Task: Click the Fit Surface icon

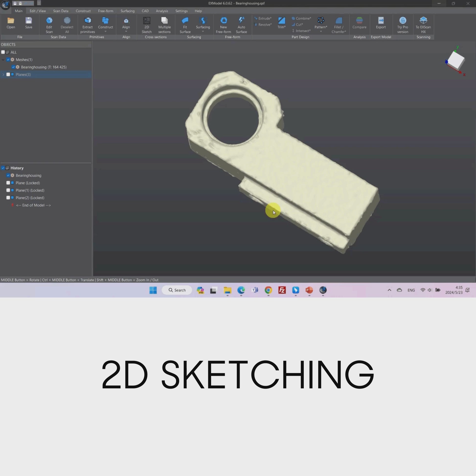Action: (185, 21)
